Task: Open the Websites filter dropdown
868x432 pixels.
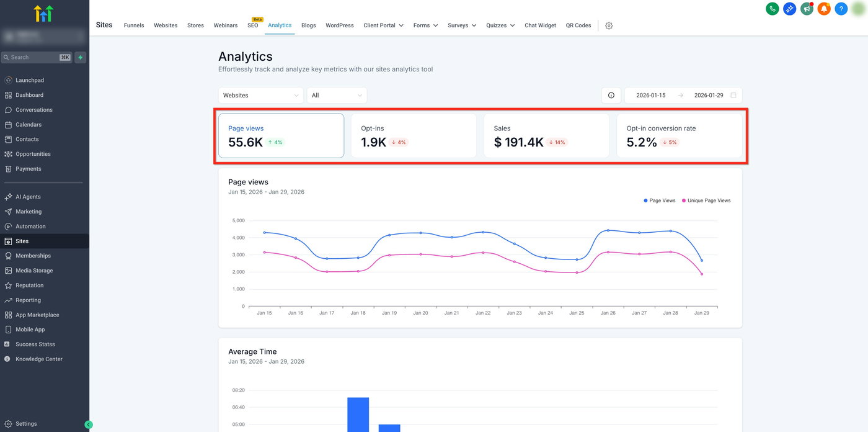Action: [x=261, y=96]
